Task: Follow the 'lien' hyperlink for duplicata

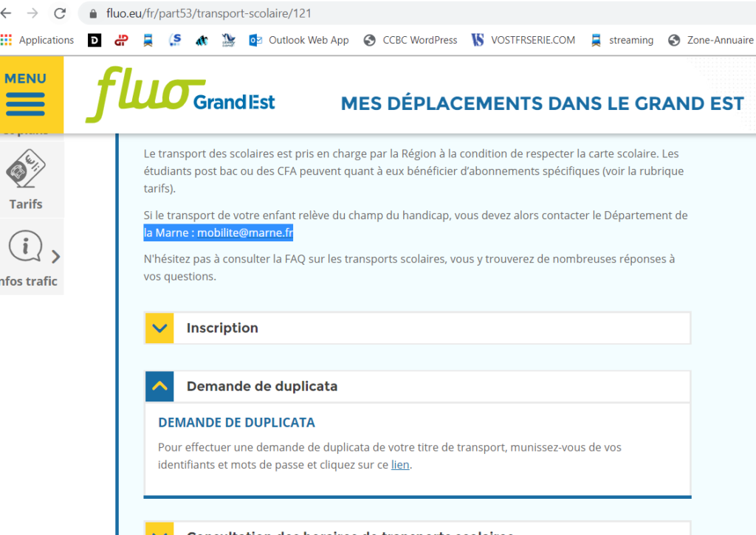Action: [400, 465]
